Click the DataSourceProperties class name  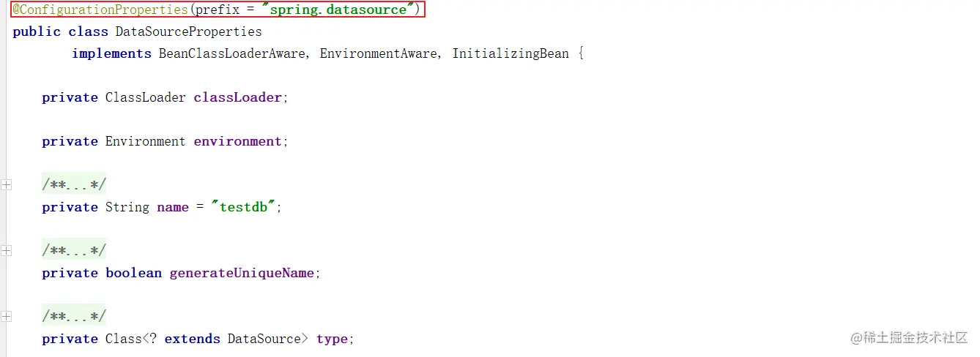188,31
